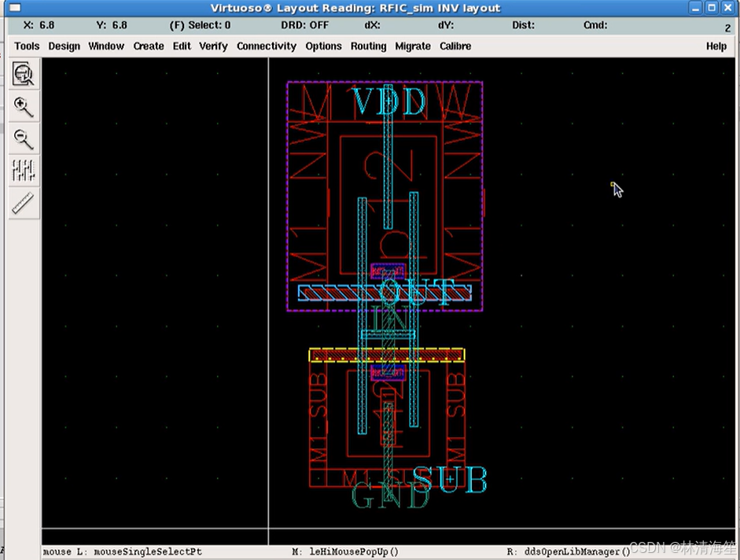
Task: Click the Y: 6.8 coordinate readout
Action: tap(112, 25)
